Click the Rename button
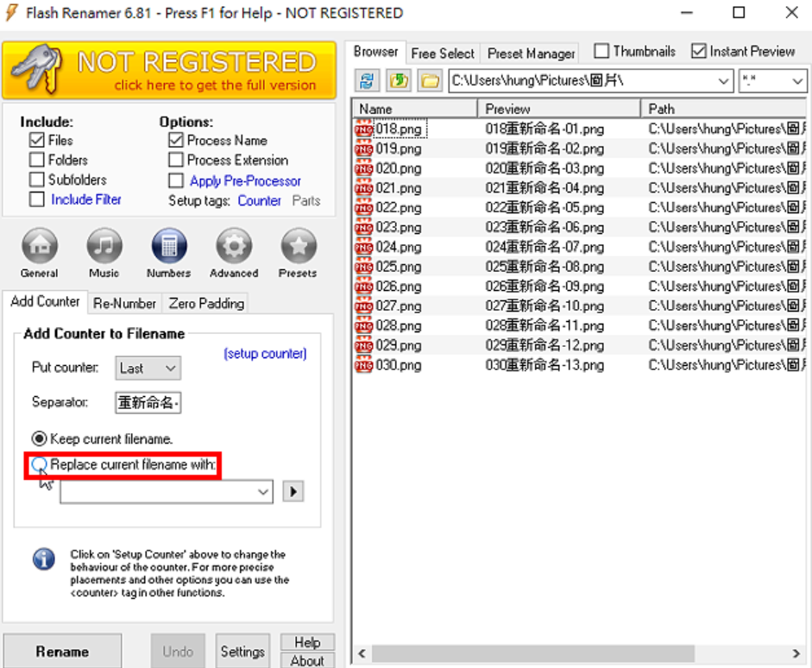The height and width of the screenshot is (668, 812). click(x=63, y=652)
